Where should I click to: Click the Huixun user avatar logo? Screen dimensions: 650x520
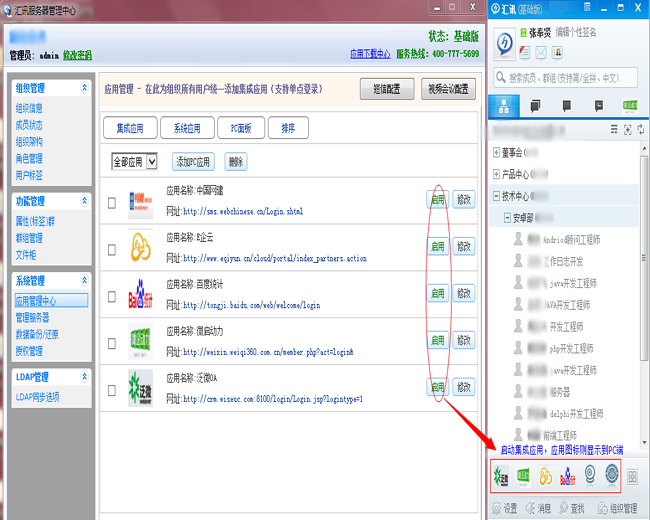(504, 44)
